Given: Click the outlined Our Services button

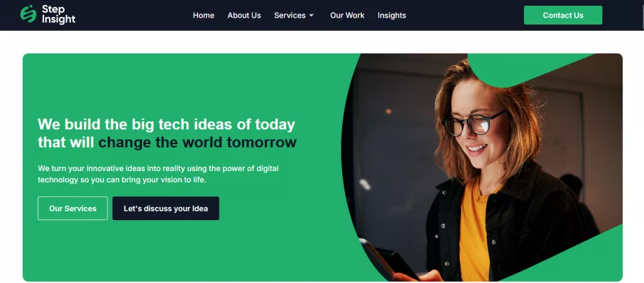Looking at the screenshot, I should coord(73,208).
